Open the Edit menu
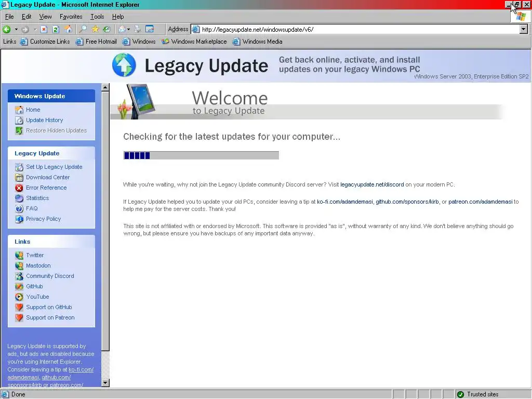Screen dimensions: 532x399 26,17
